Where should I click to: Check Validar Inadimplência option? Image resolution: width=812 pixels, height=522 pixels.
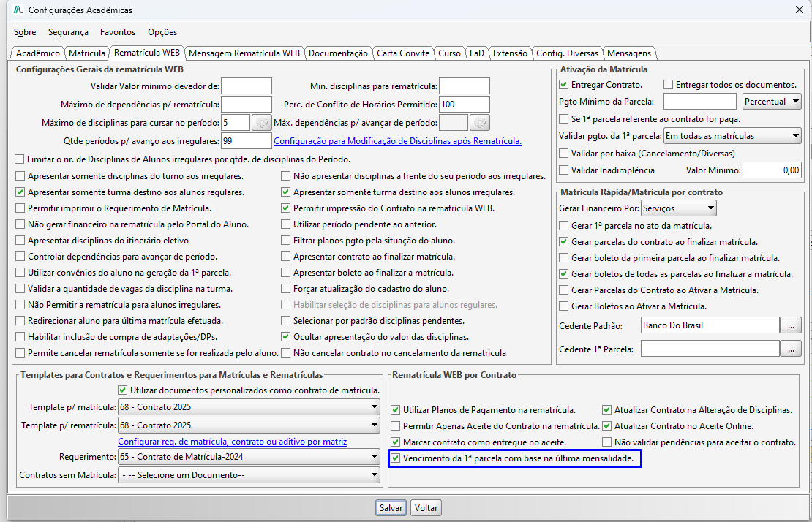click(x=564, y=170)
